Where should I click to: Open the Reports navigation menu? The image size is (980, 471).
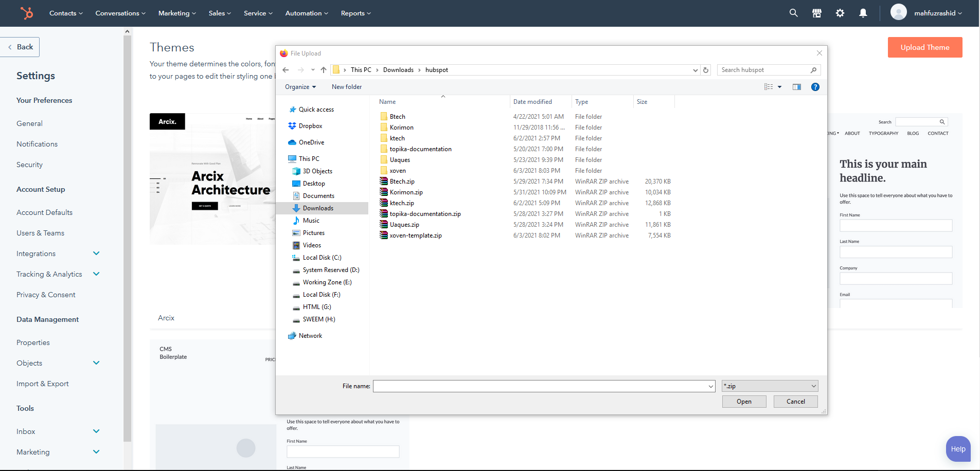tap(355, 13)
